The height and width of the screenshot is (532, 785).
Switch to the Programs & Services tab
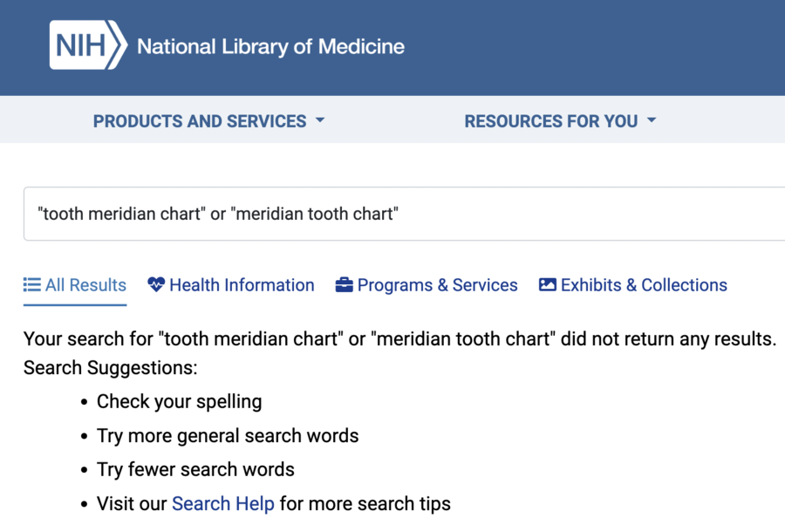(x=426, y=285)
